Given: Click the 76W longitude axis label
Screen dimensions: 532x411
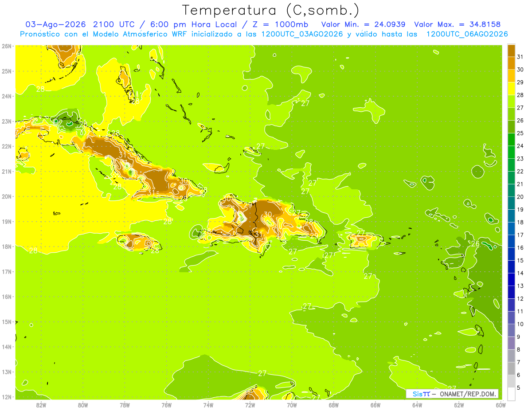Looking at the screenshot, I should click(166, 405).
